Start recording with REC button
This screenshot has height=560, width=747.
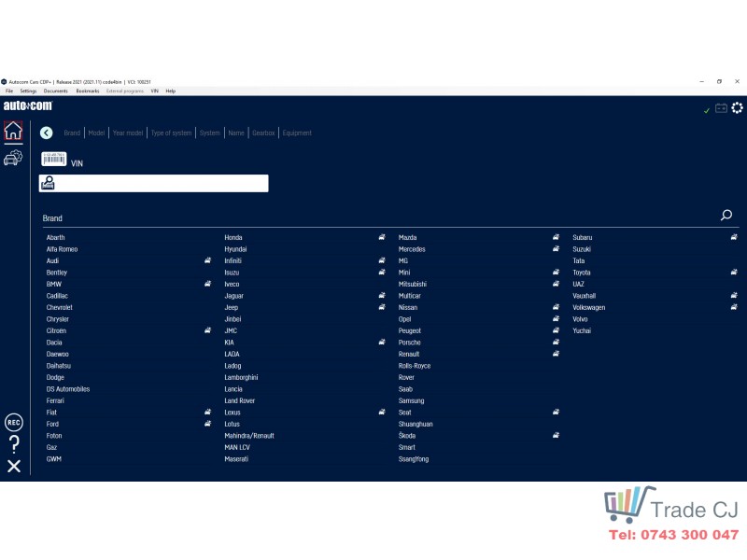pyautogui.click(x=14, y=423)
